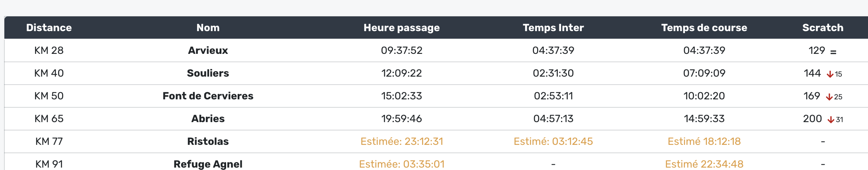Click the equals sign beside rank 129
The width and height of the screenshot is (868, 170).
(833, 52)
